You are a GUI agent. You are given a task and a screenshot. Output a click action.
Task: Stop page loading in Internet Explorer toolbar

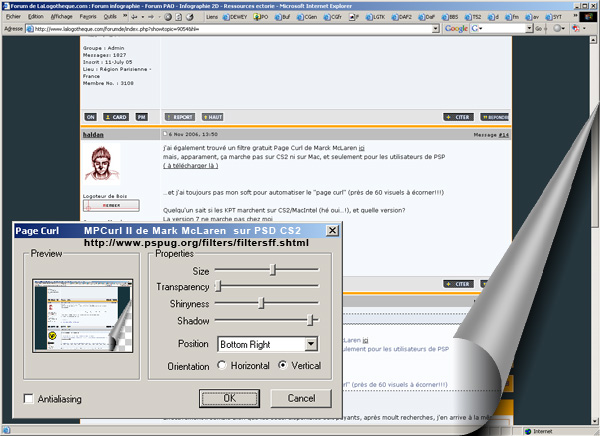pyautogui.click(x=168, y=17)
